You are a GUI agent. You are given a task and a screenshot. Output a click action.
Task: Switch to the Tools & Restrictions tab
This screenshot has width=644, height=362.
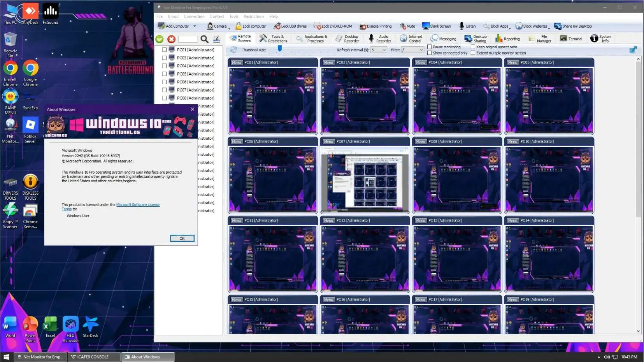click(x=274, y=39)
